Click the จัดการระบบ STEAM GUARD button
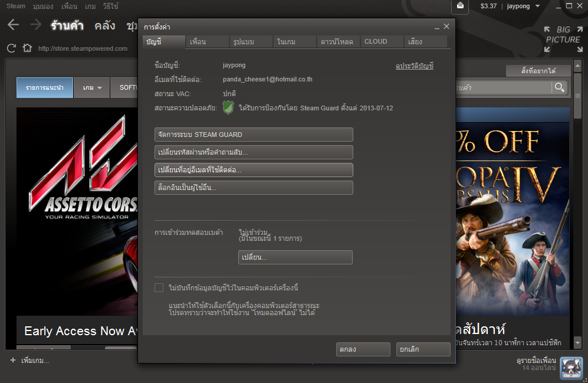Screen dimensions: 588x383 click(254, 135)
